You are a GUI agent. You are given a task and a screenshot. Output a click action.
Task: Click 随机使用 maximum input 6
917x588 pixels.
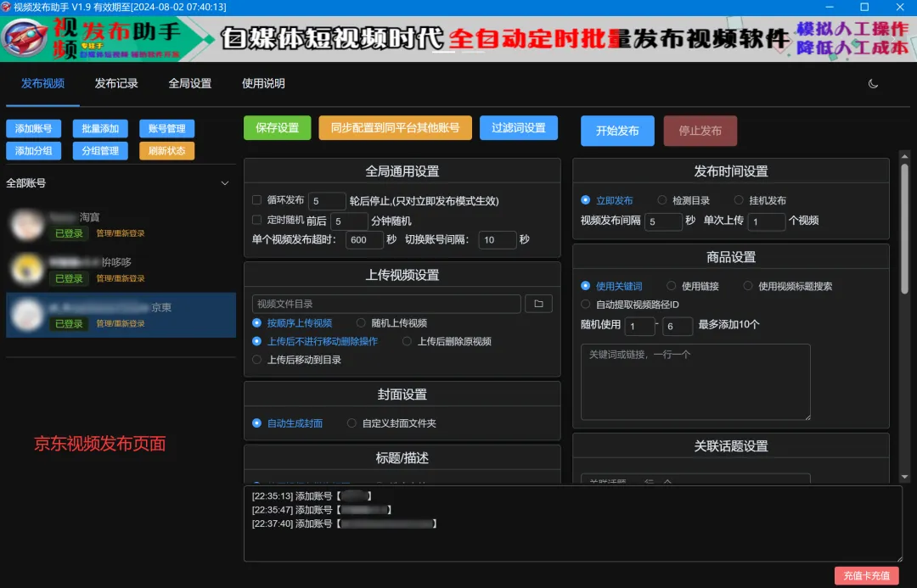tap(678, 326)
